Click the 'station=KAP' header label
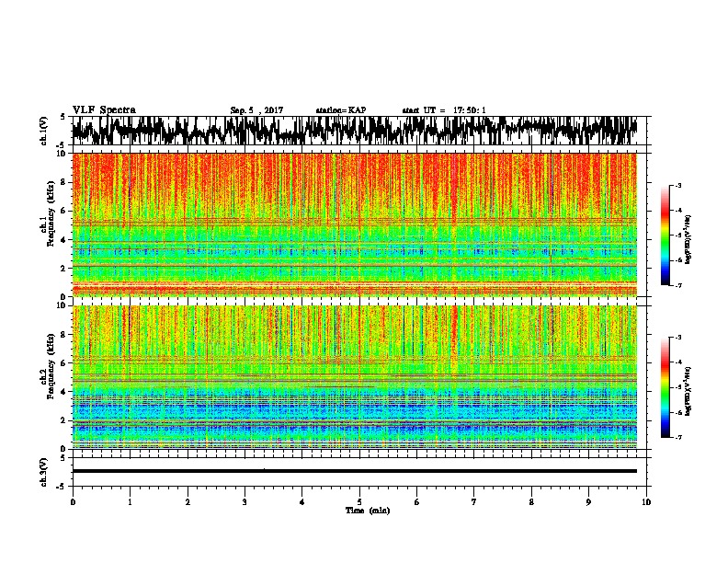Viewport: 728px width, 563px height. pyautogui.click(x=341, y=110)
